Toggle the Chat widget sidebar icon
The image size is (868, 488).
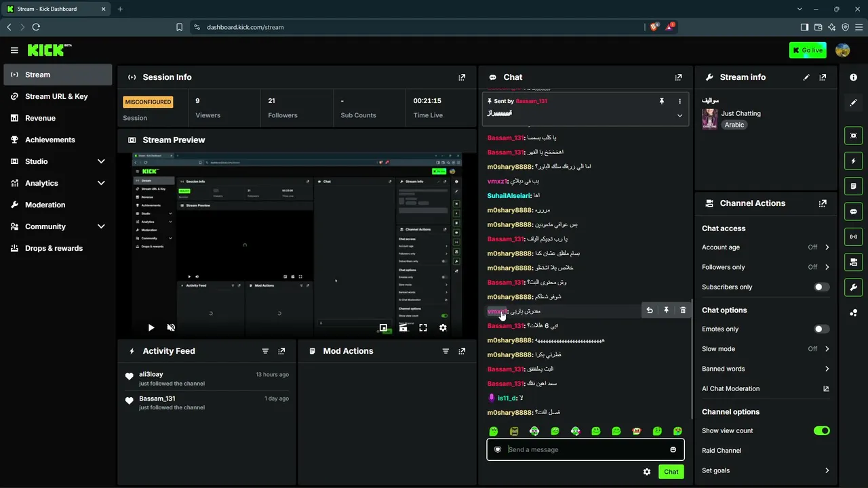[853, 211]
